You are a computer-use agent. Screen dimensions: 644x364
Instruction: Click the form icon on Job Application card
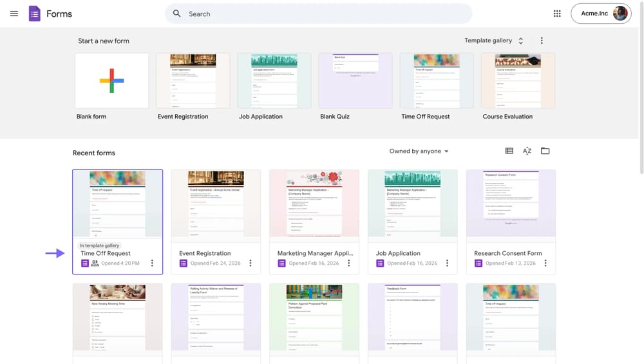[380, 263]
